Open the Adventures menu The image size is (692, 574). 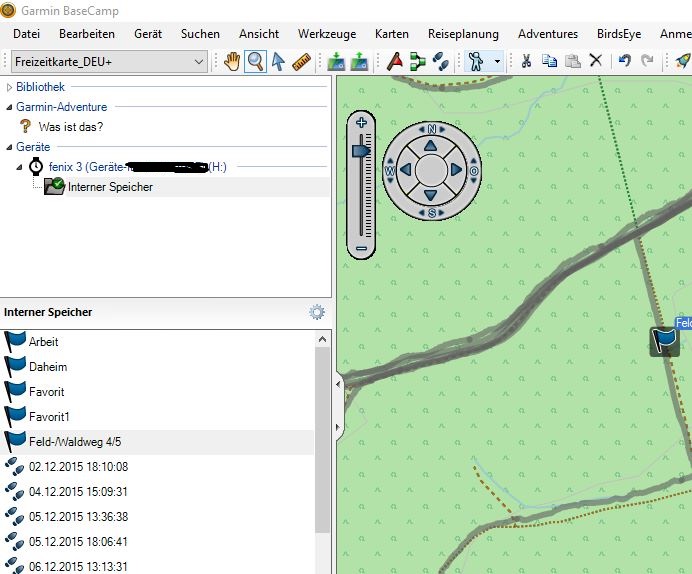pos(548,34)
